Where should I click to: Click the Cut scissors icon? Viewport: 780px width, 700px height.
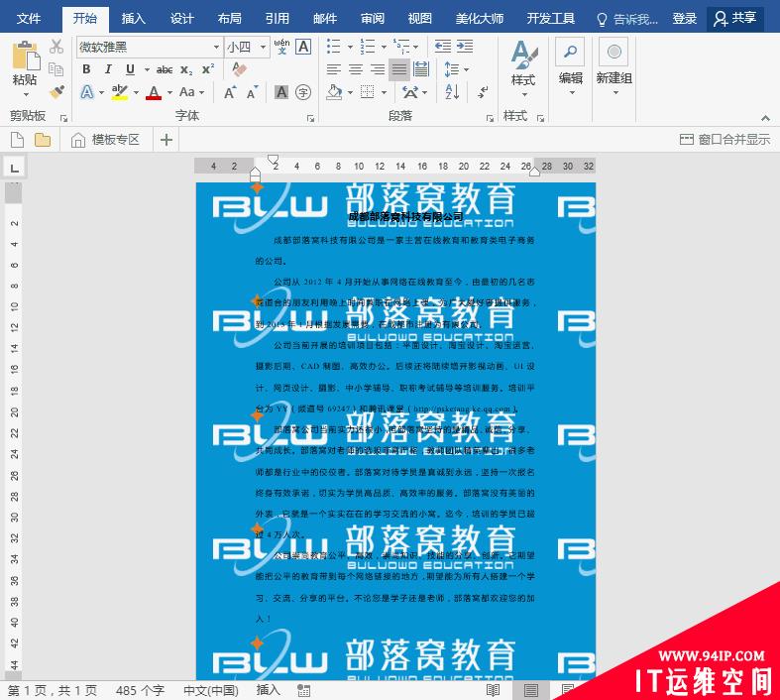coord(56,47)
